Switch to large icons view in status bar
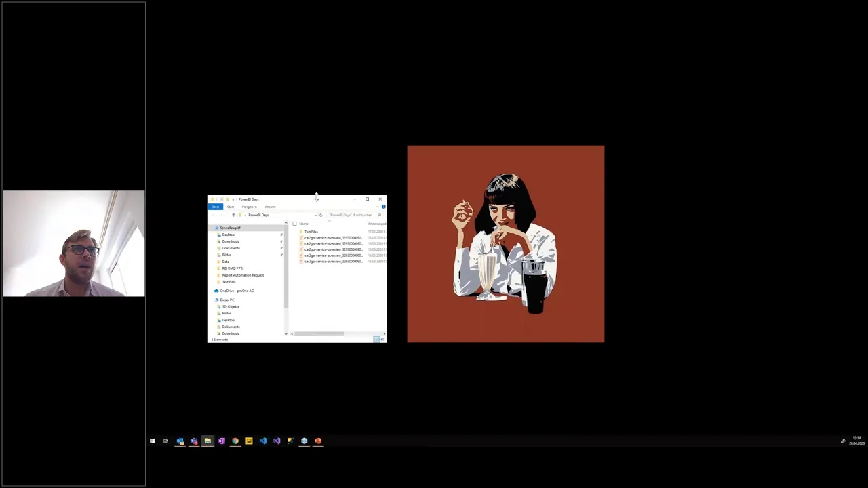The height and width of the screenshot is (488, 868). (383, 339)
